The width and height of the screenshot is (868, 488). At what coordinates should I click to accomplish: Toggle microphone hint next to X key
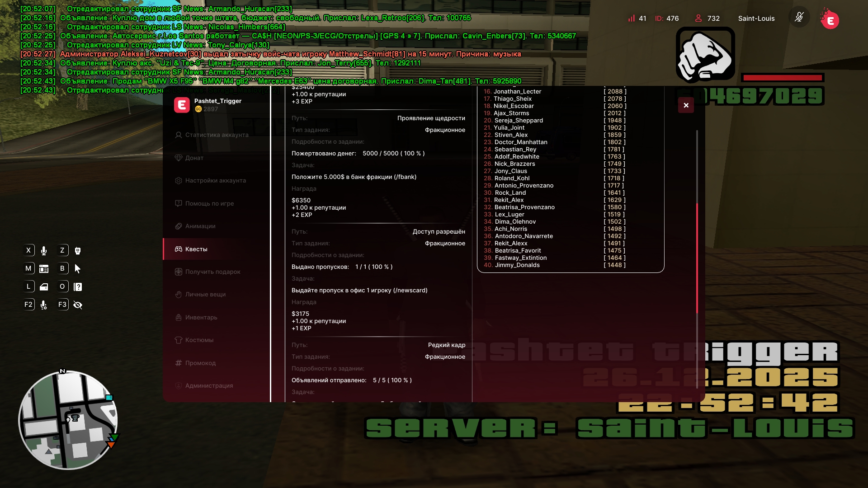click(44, 251)
